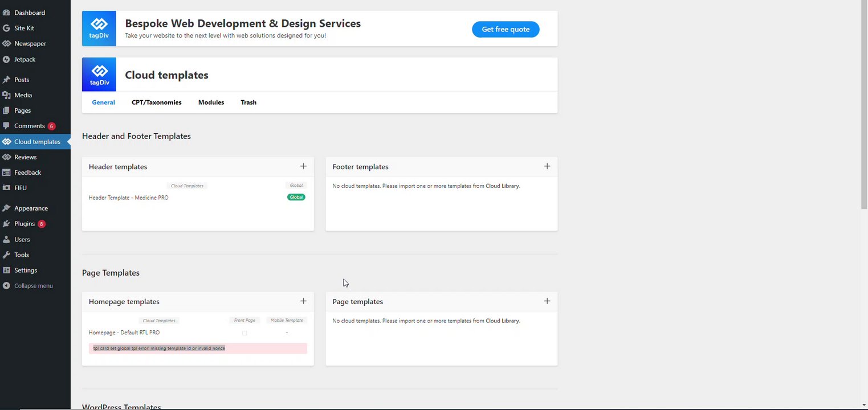Screen dimensions: 868x410
Task: Open Cloud templates in the sidebar menu
Action: 35,142
